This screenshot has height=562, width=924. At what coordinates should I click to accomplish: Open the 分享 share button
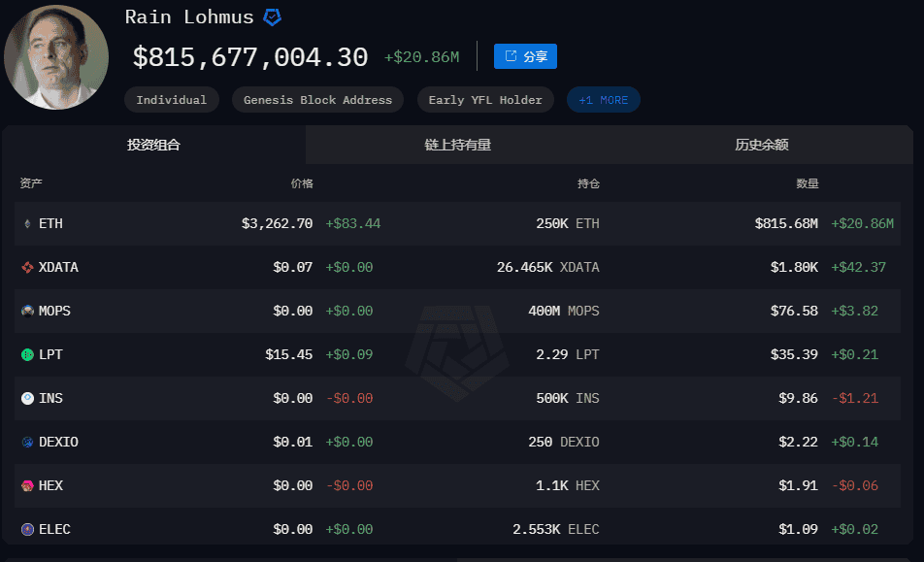[525, 56]
